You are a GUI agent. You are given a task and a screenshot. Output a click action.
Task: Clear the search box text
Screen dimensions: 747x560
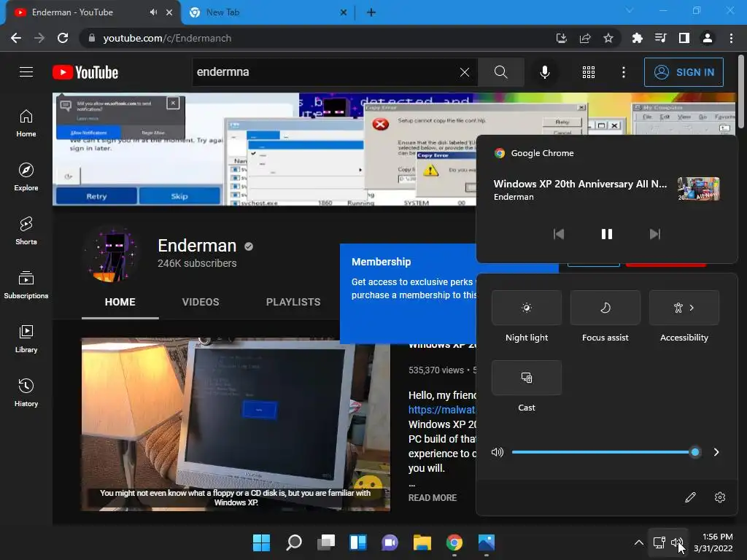point(465,72)
